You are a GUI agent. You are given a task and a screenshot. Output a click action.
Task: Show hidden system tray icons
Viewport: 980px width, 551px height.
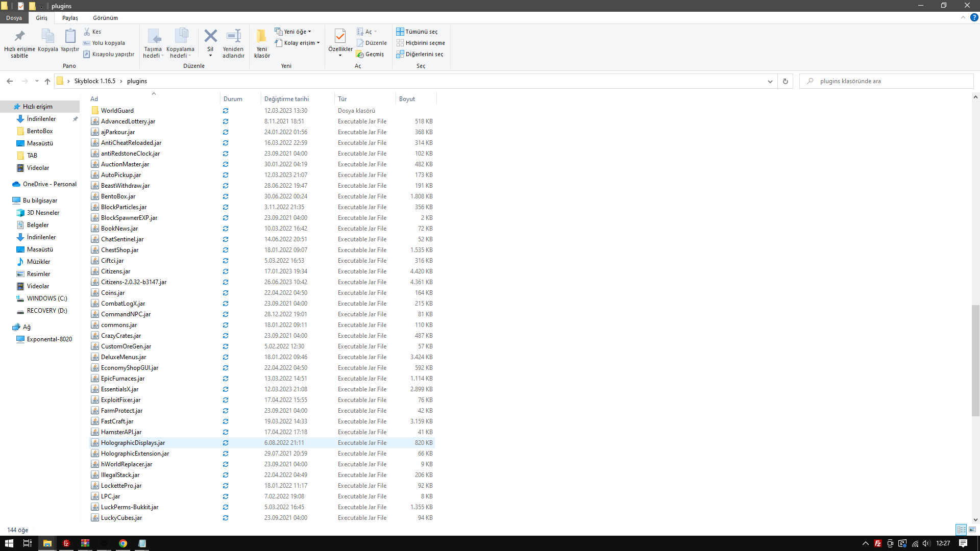[865, 543]
